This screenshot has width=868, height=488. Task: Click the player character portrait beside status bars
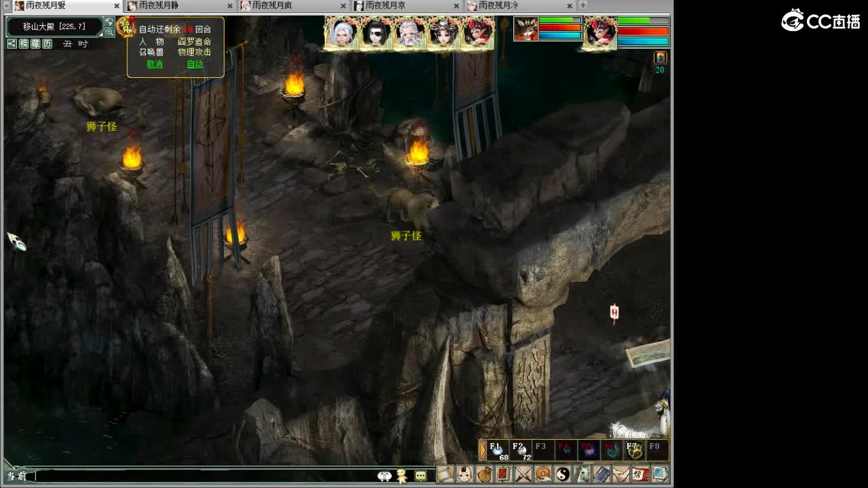(x=601, y=32)
